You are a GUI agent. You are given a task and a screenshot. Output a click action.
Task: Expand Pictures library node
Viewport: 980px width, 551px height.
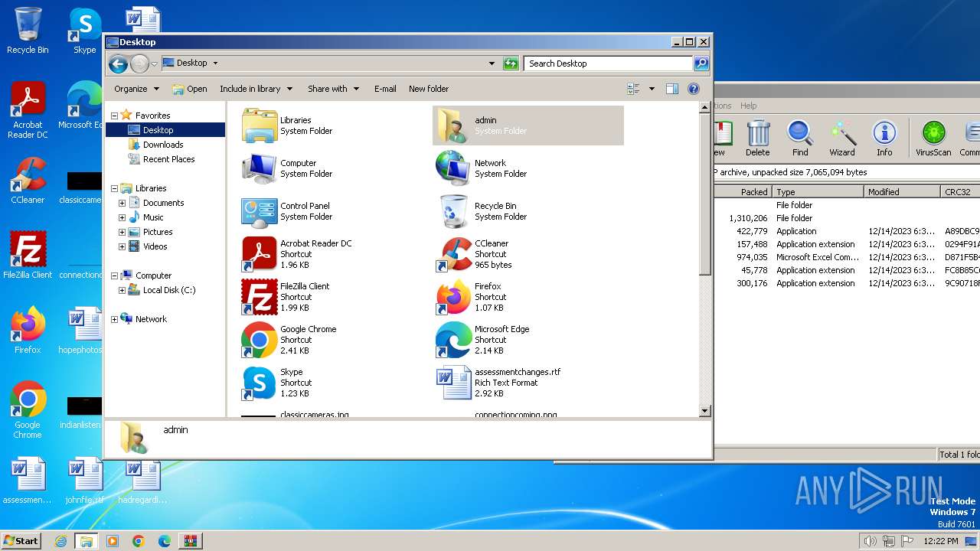122,232
